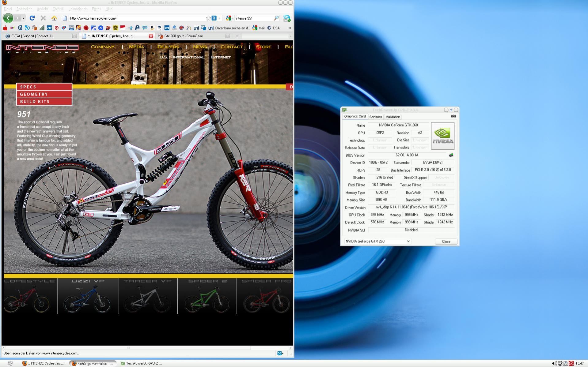Image resolution: width=588 pixels, height=367 pixels.
Task: Click the Skype toolbar icon
Action: (x=286, y=18)
